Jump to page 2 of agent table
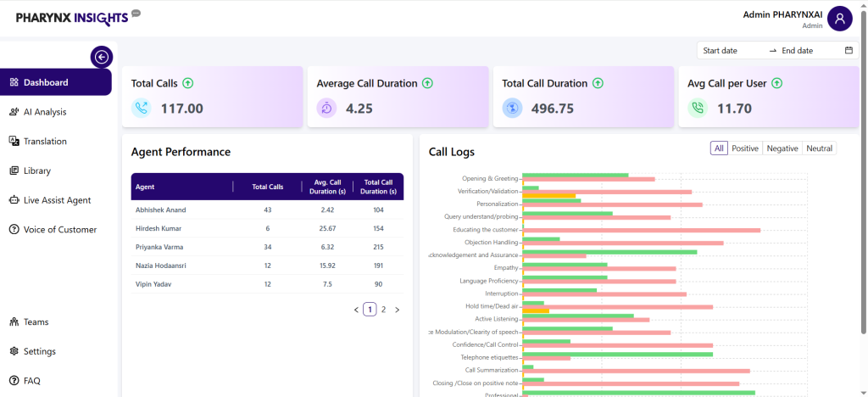 pos(383,310)
